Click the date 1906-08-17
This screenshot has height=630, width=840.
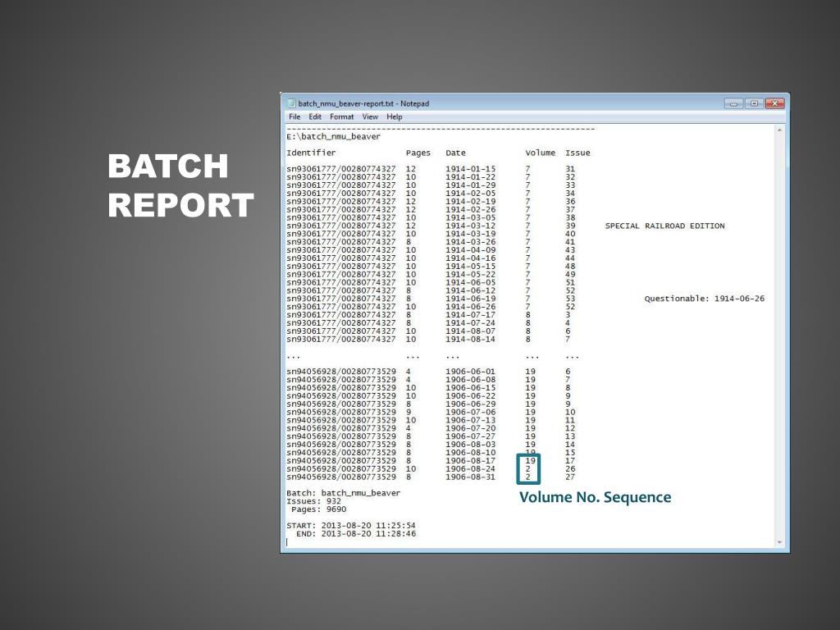pos(471,461)
